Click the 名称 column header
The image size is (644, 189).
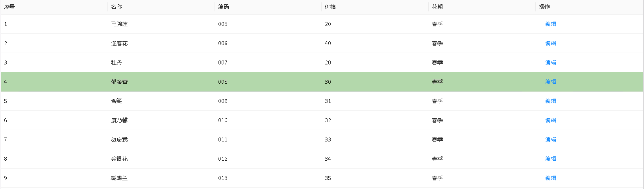tap(117, 7)
